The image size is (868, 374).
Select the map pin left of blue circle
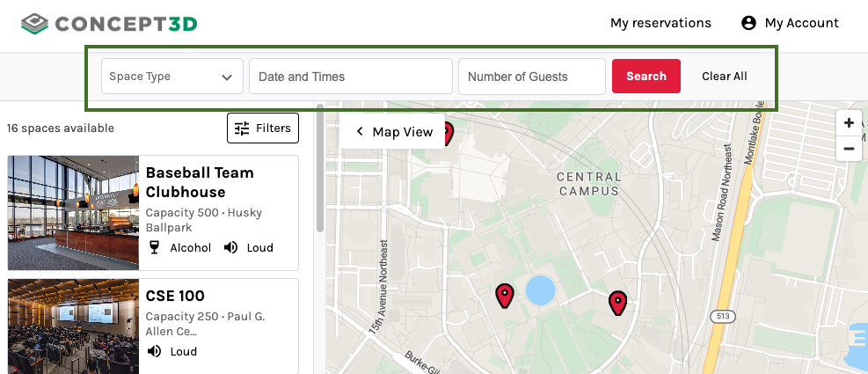504,295
